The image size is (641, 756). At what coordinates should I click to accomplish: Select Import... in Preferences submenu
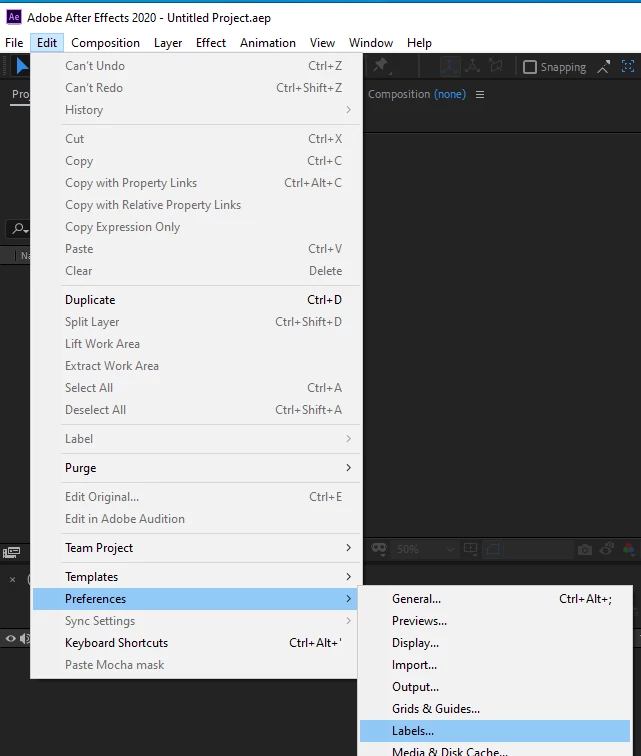click(x=495, y=665)
